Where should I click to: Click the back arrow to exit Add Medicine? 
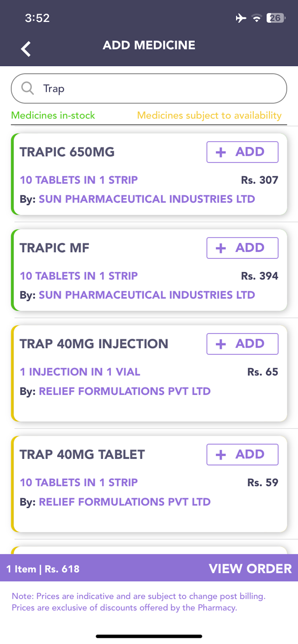(x=25, y=49)
